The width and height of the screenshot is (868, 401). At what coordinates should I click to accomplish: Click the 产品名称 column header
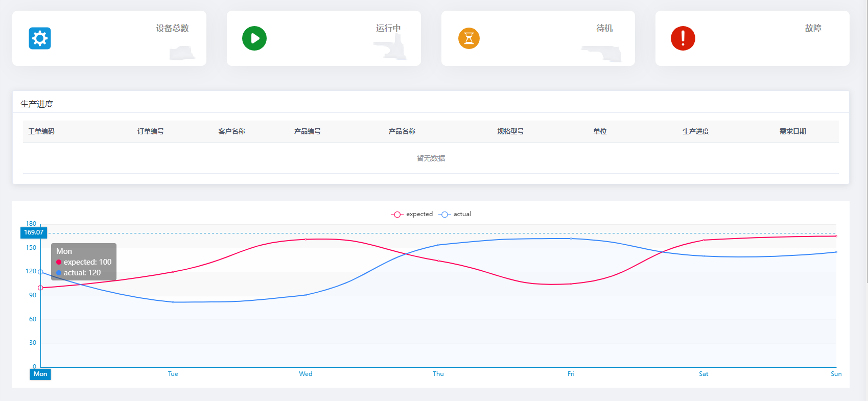click(x=402, y=131)
